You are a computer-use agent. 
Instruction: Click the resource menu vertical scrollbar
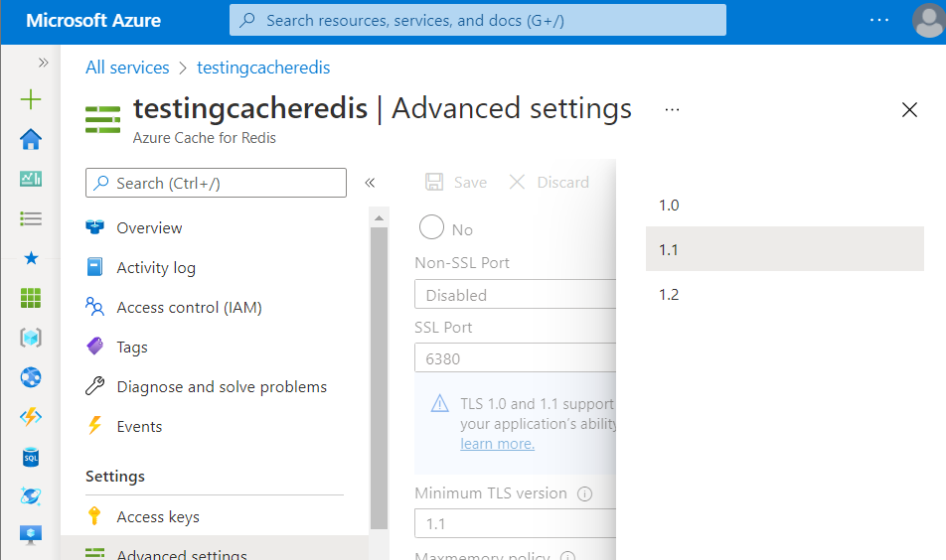tap(379, 377)
